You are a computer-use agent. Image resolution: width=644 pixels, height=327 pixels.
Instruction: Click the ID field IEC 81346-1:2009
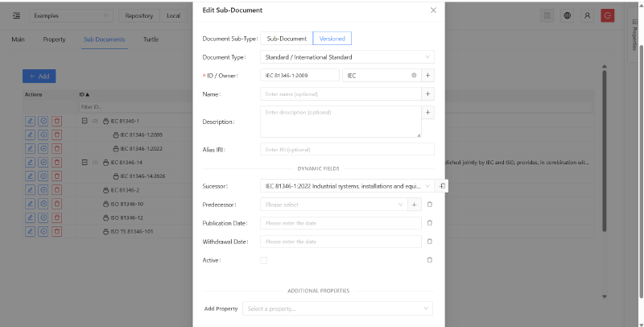coord(299,76)
